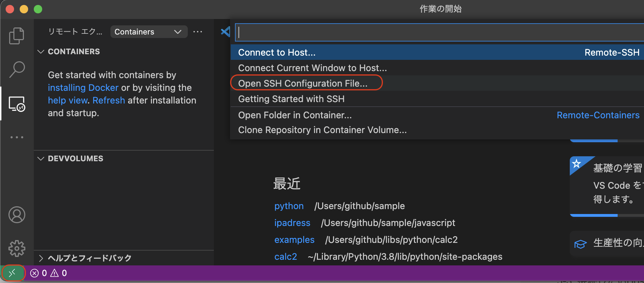This screenshot has height=283, width=644.
Task: Click the /Users/github/sample path text
Action: (x=359, y=206)
